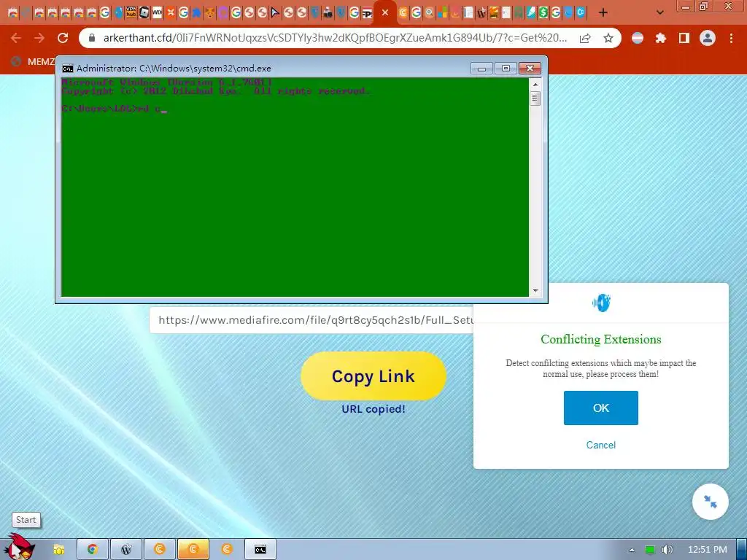Open the Extensions puzzle menu
Image resolution: width=747 pixels, height=560 pixels.
(x=661, y=38)
